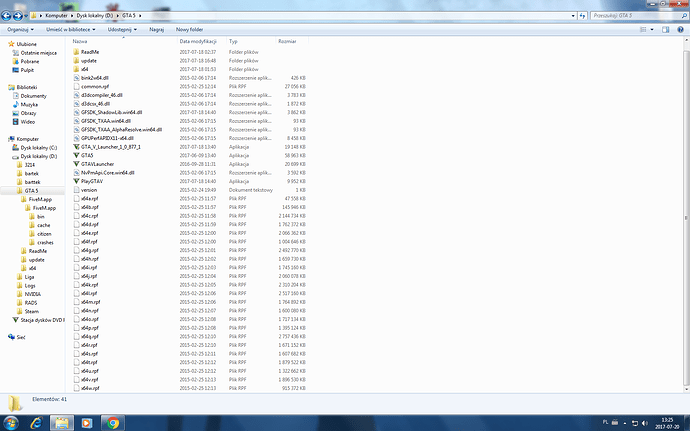Select the GFSDK_ShadowLib.win64.dll icon
Image resolution: width=690 pixels, height=431 pixels.
76,112
